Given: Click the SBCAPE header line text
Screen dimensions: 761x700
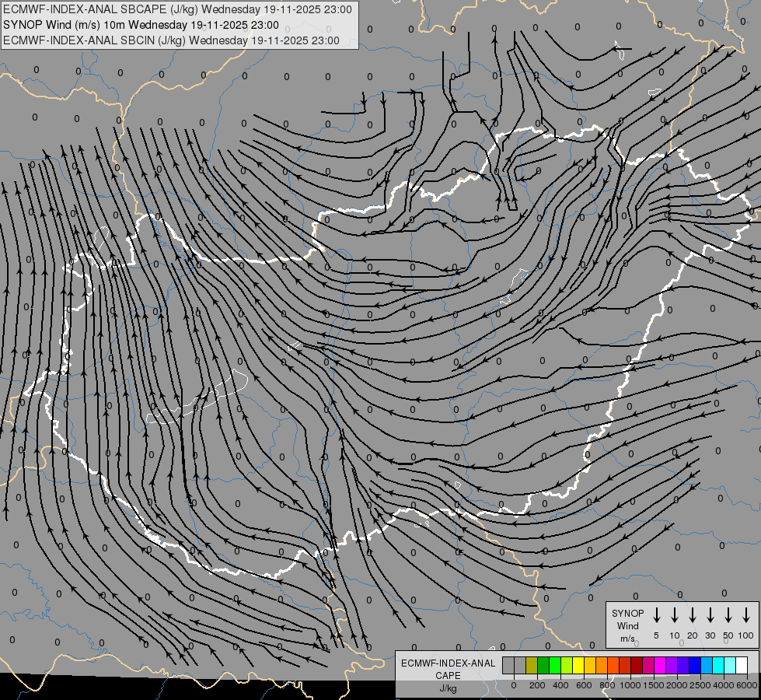Looking at the screenshot, I should tap(177, 9).
